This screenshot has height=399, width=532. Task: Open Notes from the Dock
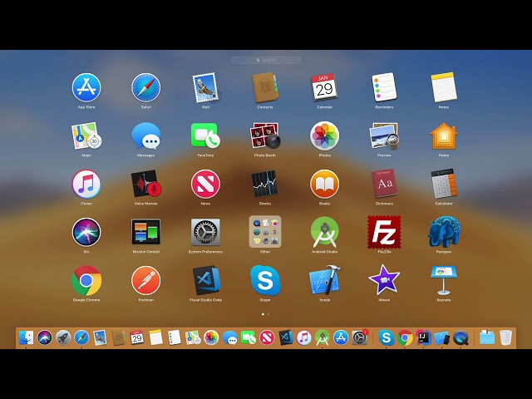point(155,337)
